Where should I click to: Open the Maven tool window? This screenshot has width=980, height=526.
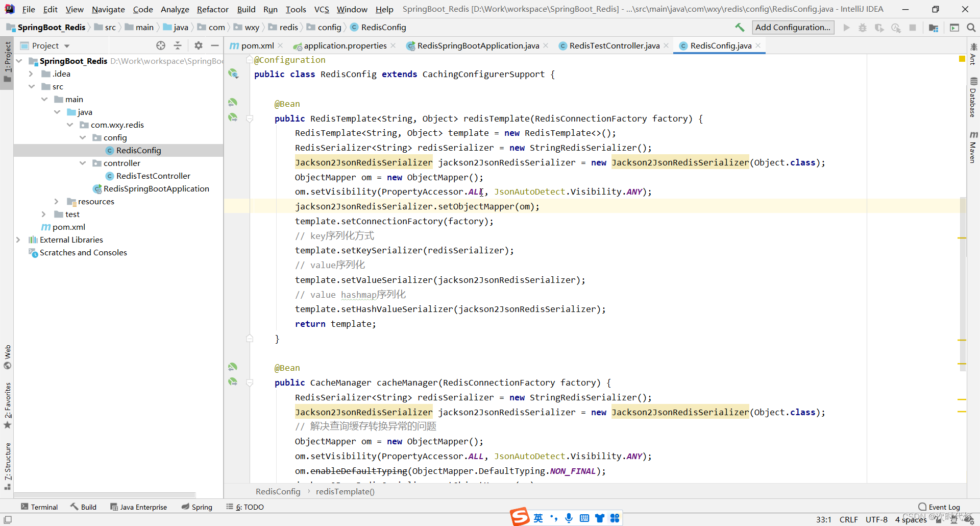pyautogui.click(x=974, y=148)
